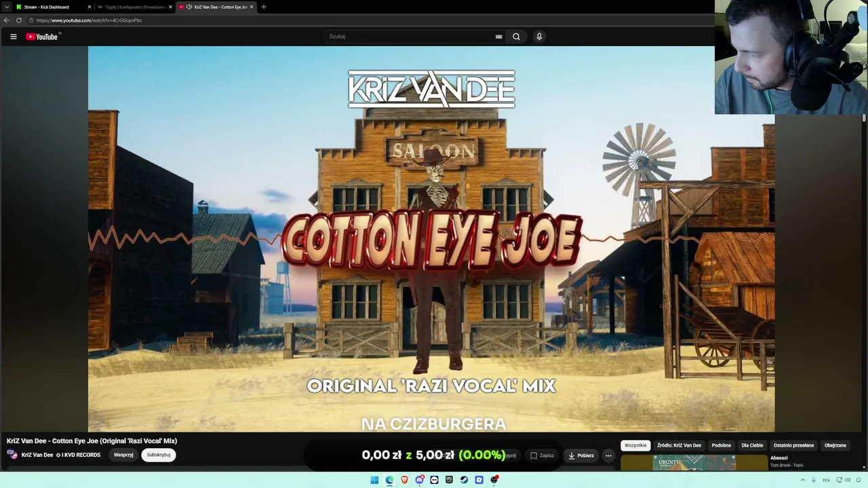868x488 pixels.
Task: Select the Dla Ciebie filter chip
Action: pos(752,445)
